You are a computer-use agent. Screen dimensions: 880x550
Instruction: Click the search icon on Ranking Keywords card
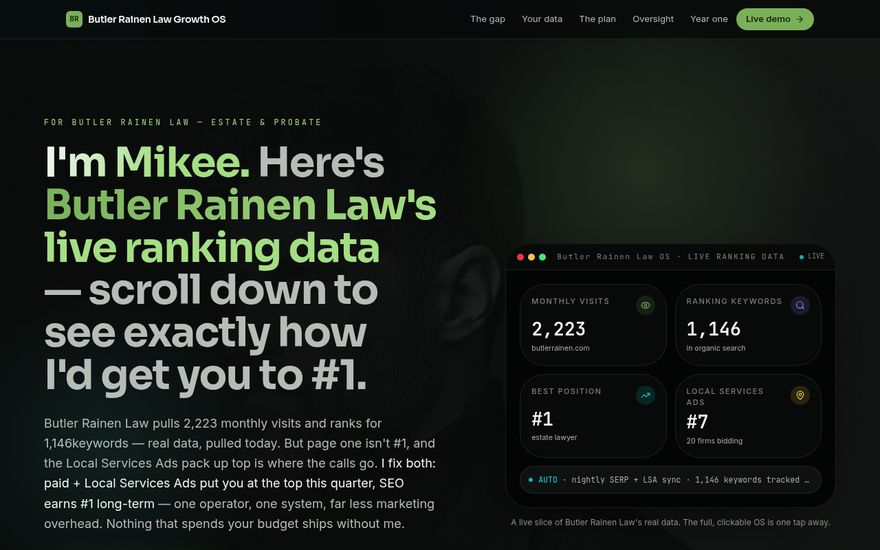point(800,305)
